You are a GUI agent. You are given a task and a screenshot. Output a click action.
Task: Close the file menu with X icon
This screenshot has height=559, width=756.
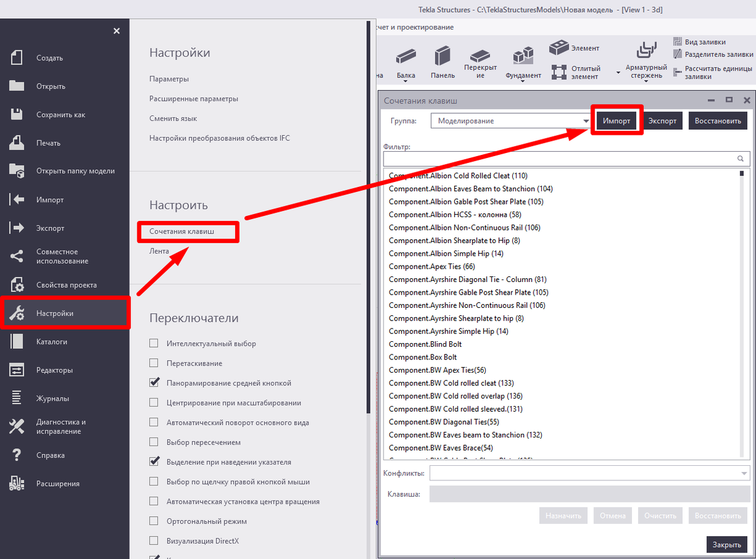[x=117, y=31]
